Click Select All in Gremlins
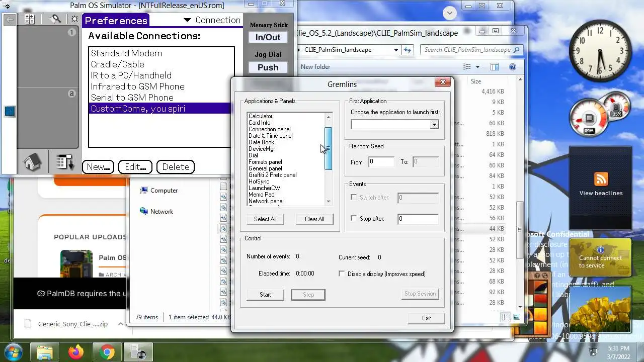This screenshot has height=362, width=644. coord(265,219)
